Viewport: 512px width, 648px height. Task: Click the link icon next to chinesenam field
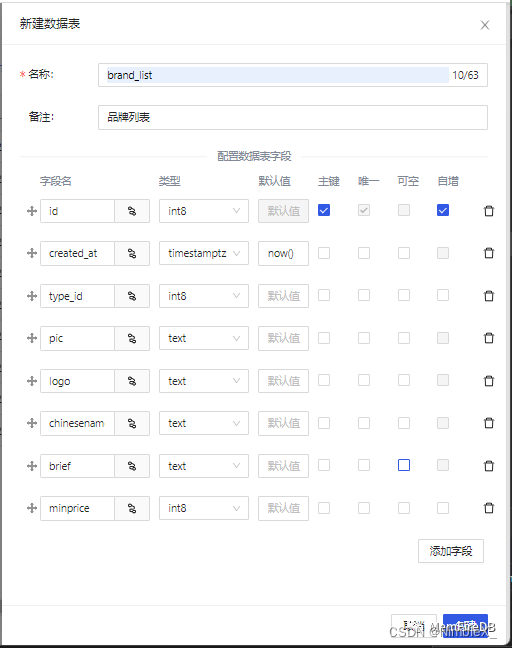pos(132,423)
